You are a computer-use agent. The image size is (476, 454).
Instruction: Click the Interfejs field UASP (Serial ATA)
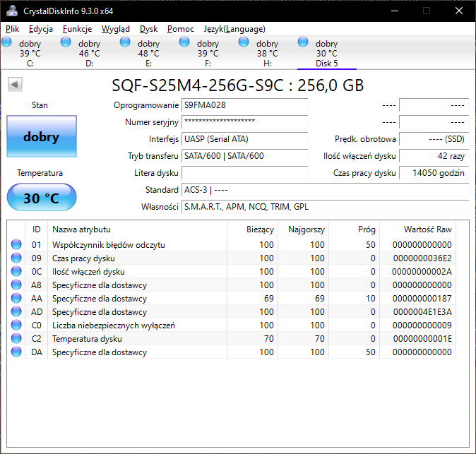tap(244, 139)
